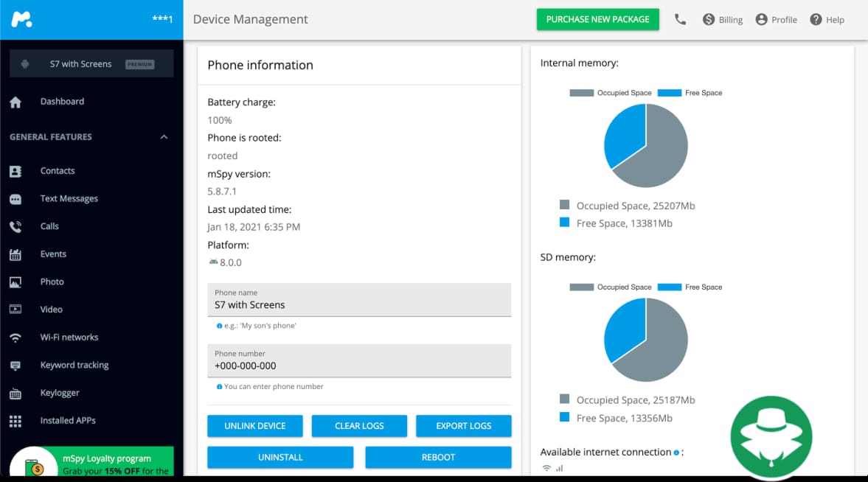Open Text Messages sidebar icon
Viewport: 868px width, 482px height.
[x=15, y=199]
